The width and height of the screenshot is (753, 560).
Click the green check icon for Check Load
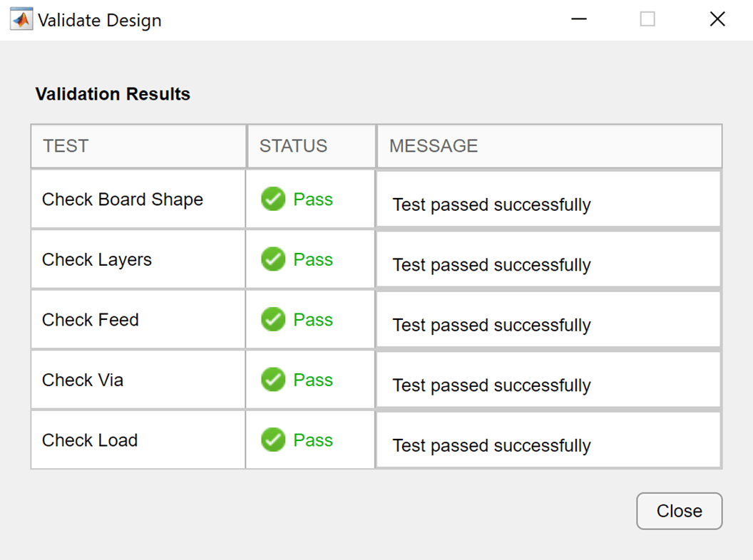coord(273,440)
